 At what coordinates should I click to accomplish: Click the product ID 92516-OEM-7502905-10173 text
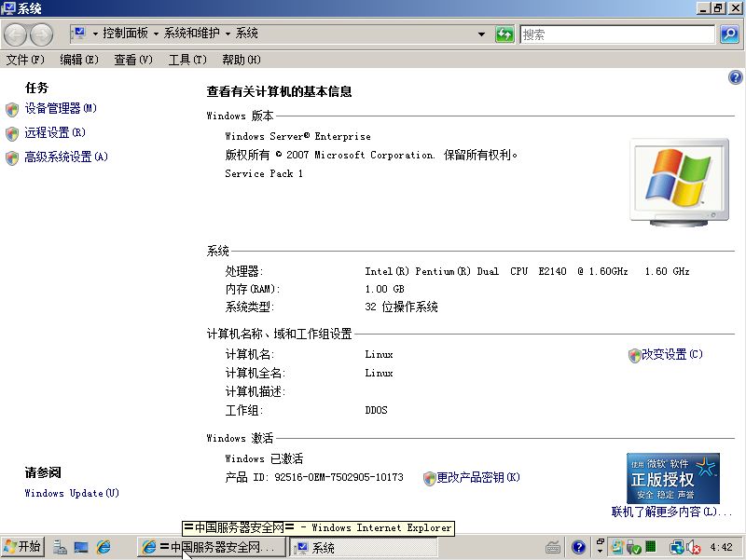(338, 477)
